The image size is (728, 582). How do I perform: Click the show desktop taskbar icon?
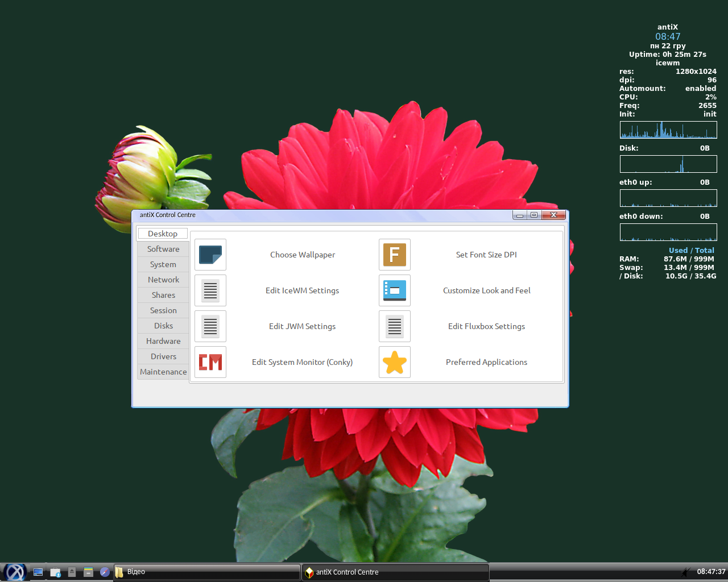click(38, 572)
